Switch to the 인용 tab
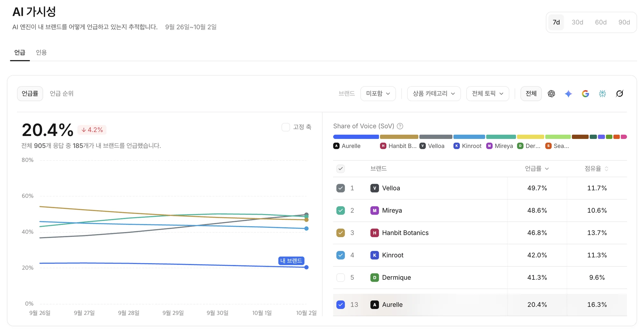644x330 pixels. (41, 53)
